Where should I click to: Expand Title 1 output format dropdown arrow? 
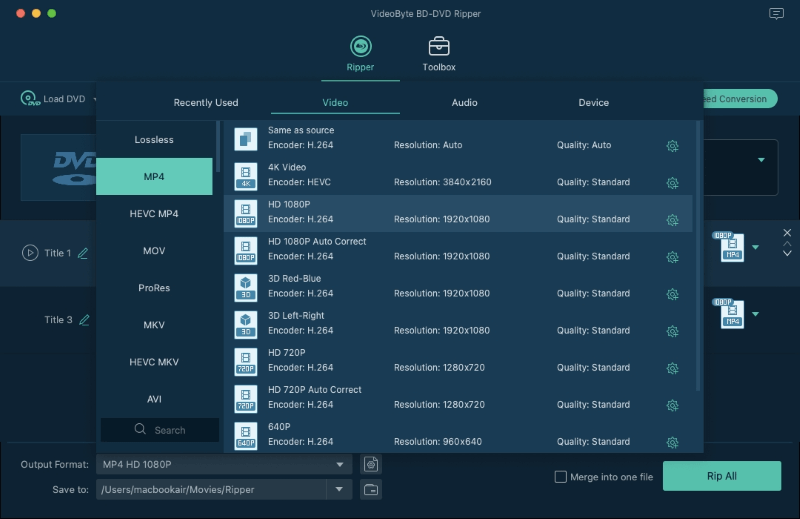coord(756,247)
